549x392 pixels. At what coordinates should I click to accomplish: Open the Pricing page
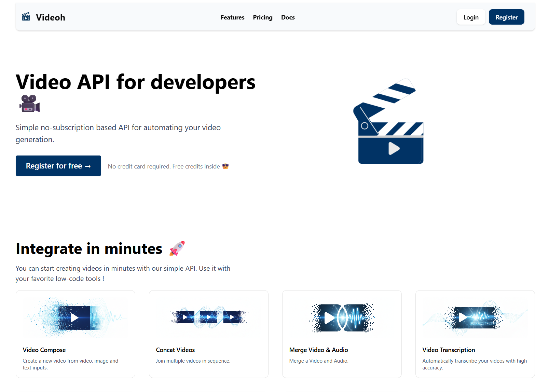(263, 17)
